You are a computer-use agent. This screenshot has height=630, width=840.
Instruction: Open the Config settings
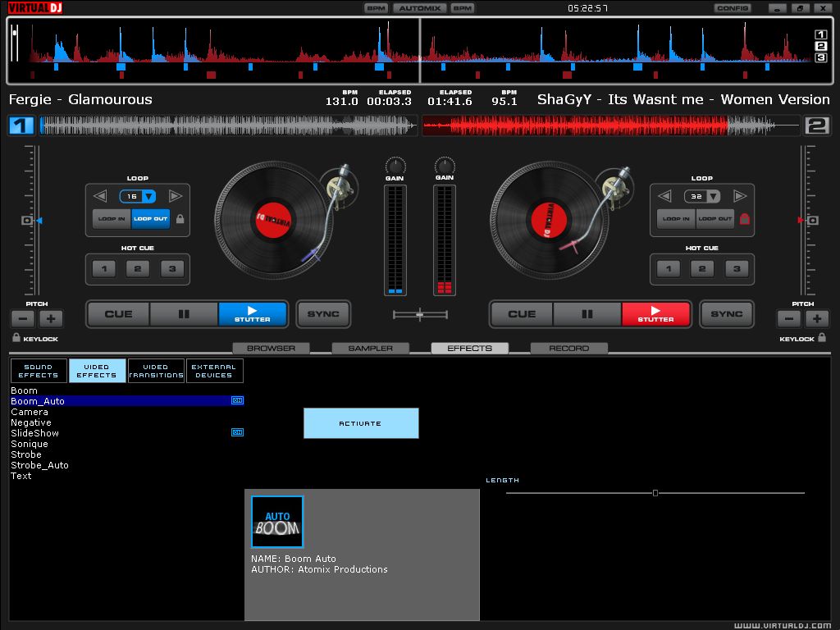(x=733, y=8)
